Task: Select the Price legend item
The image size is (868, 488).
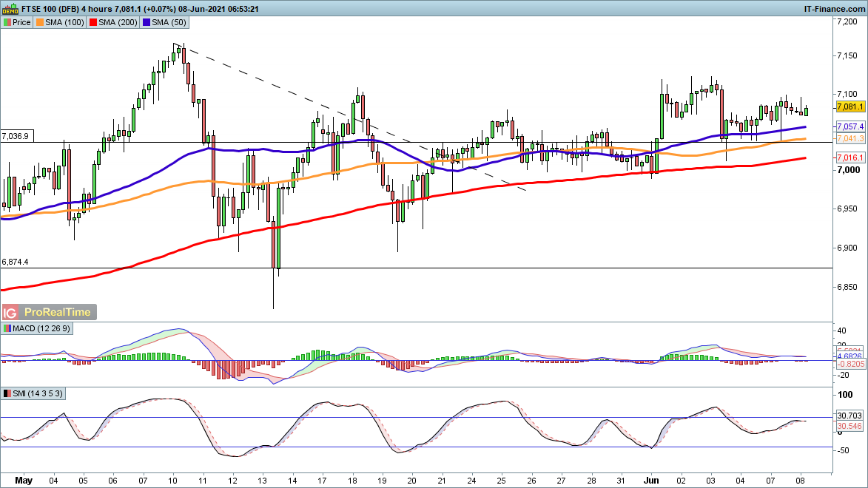Action: [17, 22]
